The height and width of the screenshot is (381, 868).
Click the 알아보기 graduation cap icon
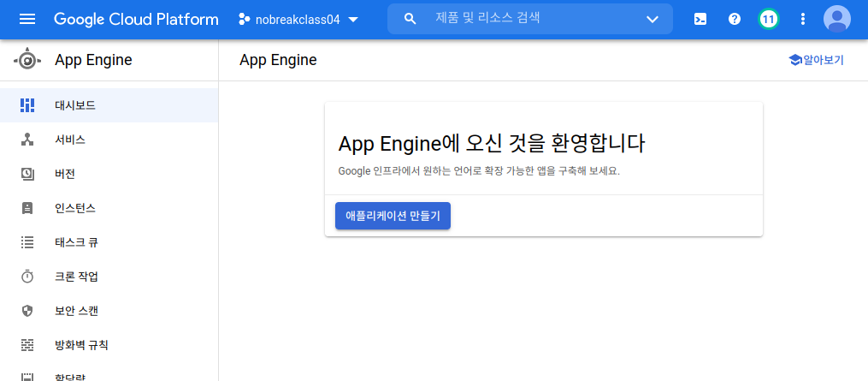[x=795, y=61]
